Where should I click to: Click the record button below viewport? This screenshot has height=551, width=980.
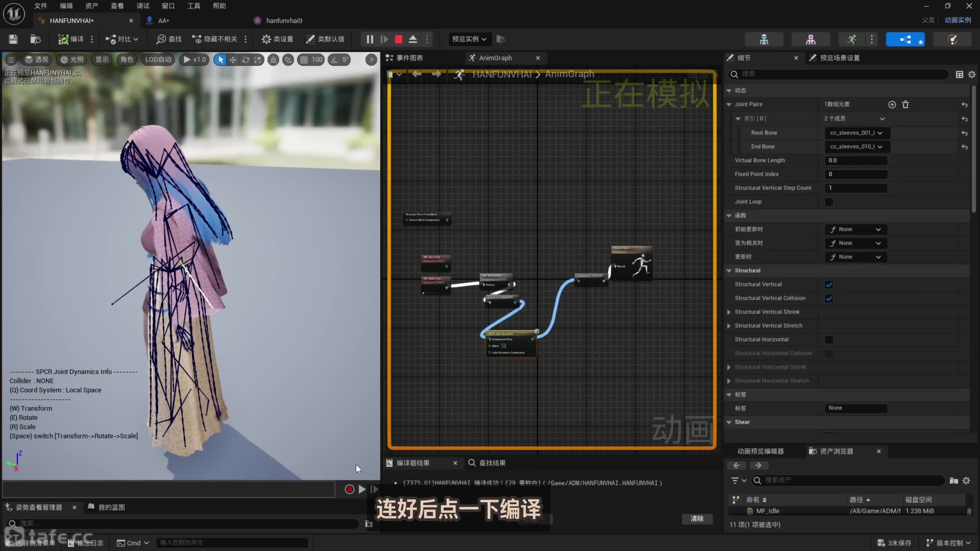click(x=349, y=489)
